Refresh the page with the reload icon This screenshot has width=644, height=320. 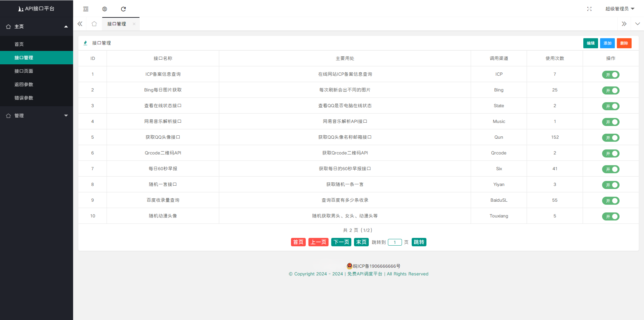click(123, 9)
